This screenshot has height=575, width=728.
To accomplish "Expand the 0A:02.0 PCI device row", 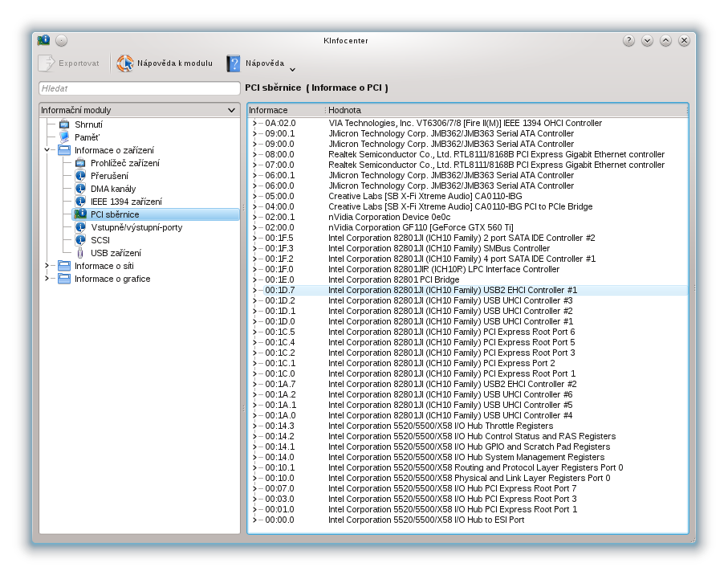I will point(254,123).
